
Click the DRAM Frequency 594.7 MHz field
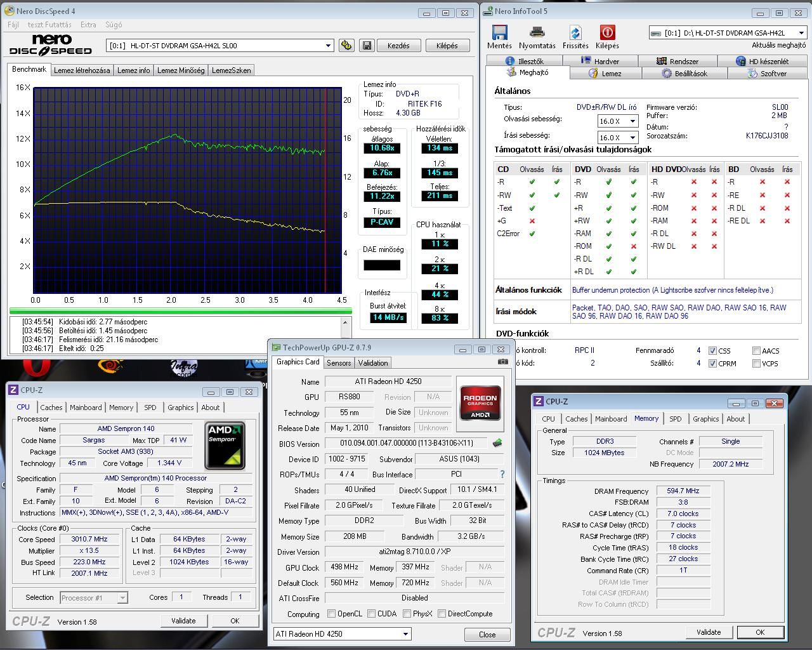tap(683, 491)
